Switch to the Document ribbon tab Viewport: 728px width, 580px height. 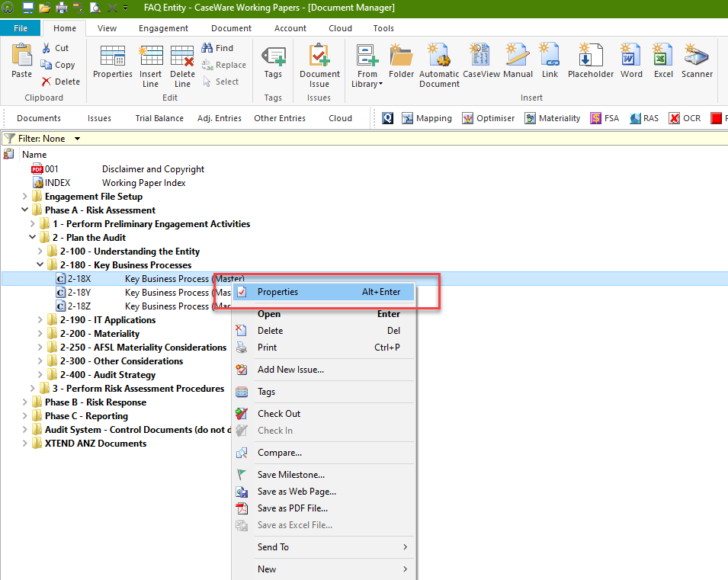(x=231, y=28)
